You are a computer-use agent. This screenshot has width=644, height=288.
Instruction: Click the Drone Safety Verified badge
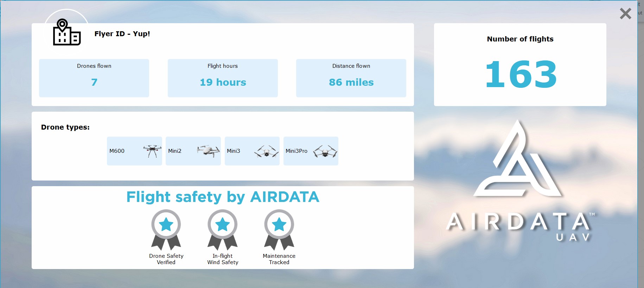tap(166, 229)
